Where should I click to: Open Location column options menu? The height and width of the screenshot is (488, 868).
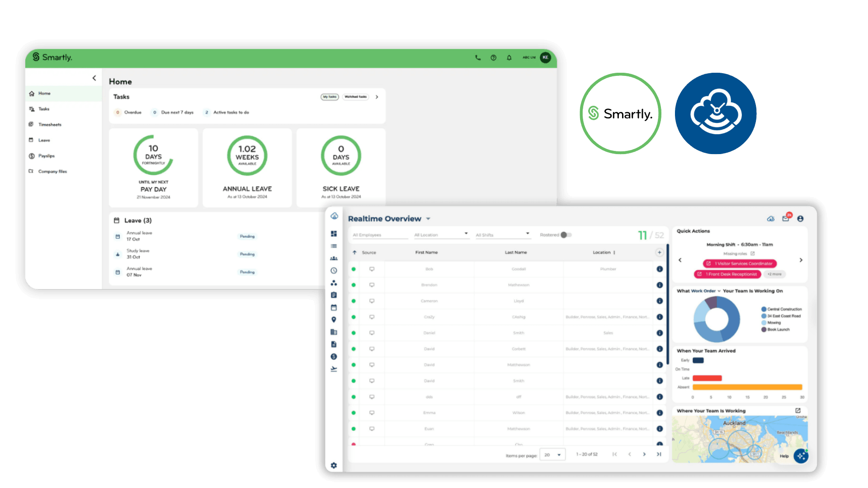click(x=614, y=253)
